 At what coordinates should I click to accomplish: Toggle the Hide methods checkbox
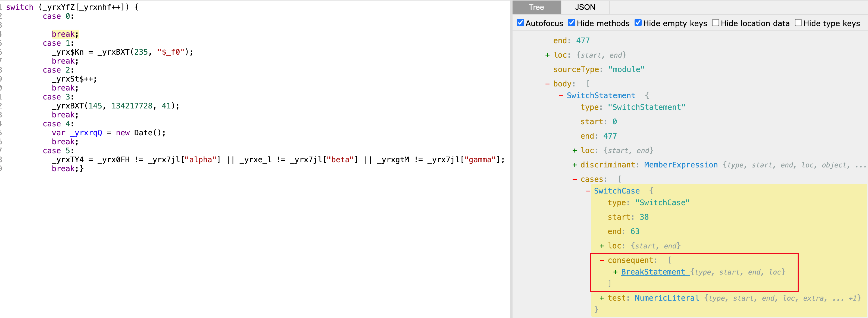tap(572, 23)
